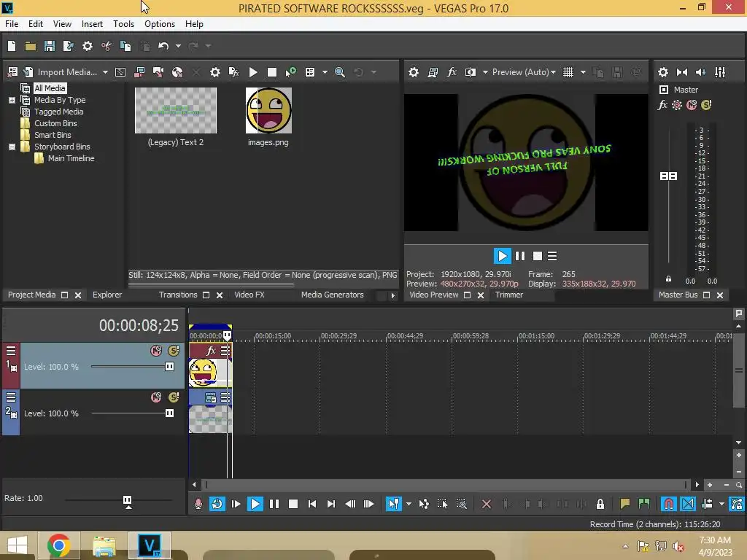Image resolution: width=747 pixels, height=560 pixels.
Task: Open Master Bus audio properties gear
Action: pos(662,72)
